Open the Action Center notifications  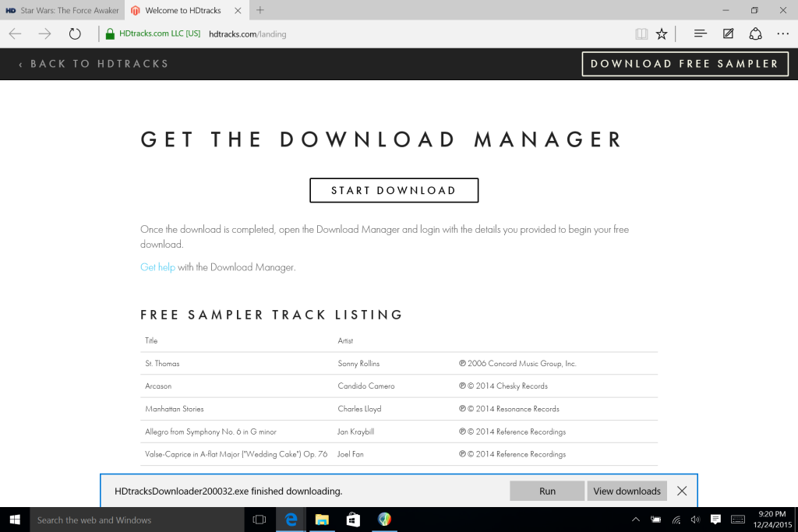(x=715, y=520)
